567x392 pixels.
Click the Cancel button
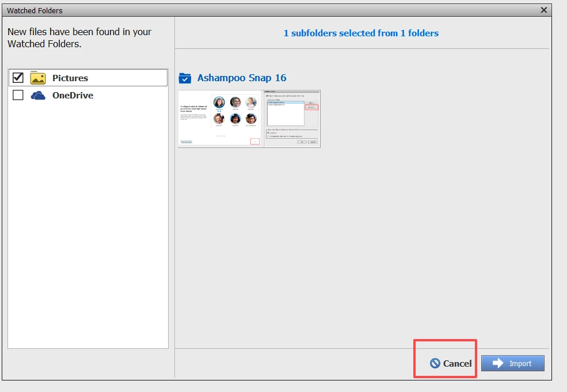coord(451,363)
